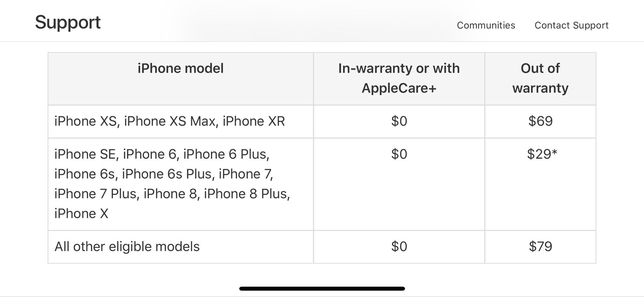Image resolution: width=644 pixels, height=297 pixels.
Task: Select "iPhone X" on the list's last line
Action: tap(81, 214)
